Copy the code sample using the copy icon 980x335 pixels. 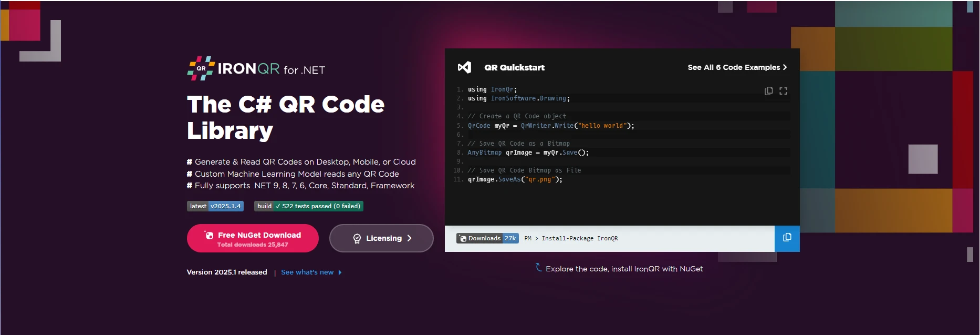click(768, 91)
